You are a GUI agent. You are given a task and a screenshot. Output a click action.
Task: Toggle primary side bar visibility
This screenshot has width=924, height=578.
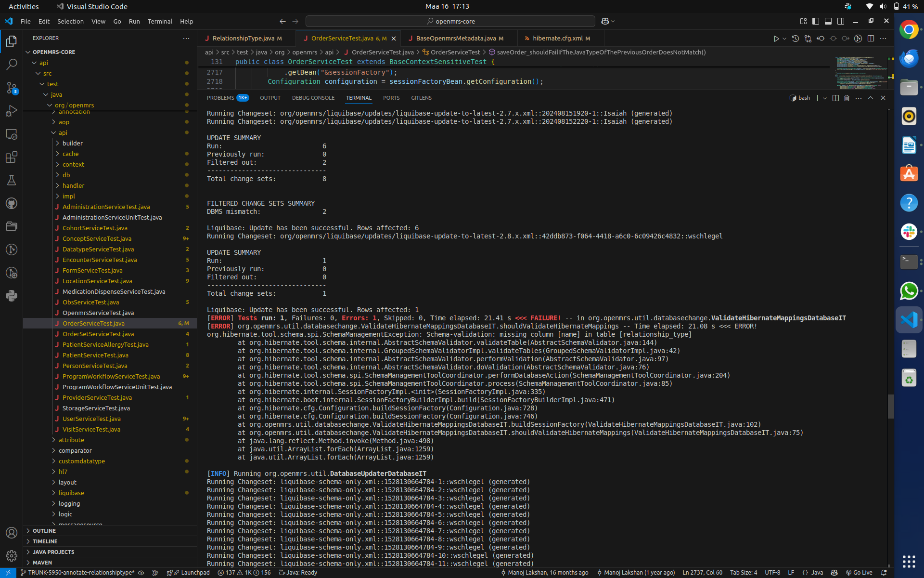pos(816,21)
